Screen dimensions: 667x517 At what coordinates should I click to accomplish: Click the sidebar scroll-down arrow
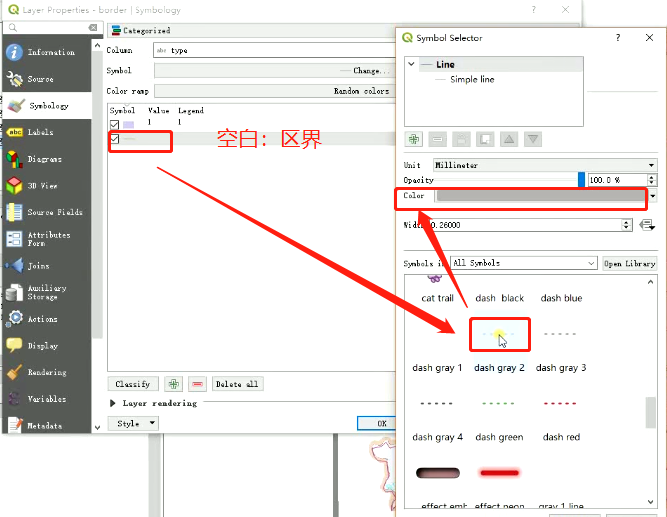[97, 427]
